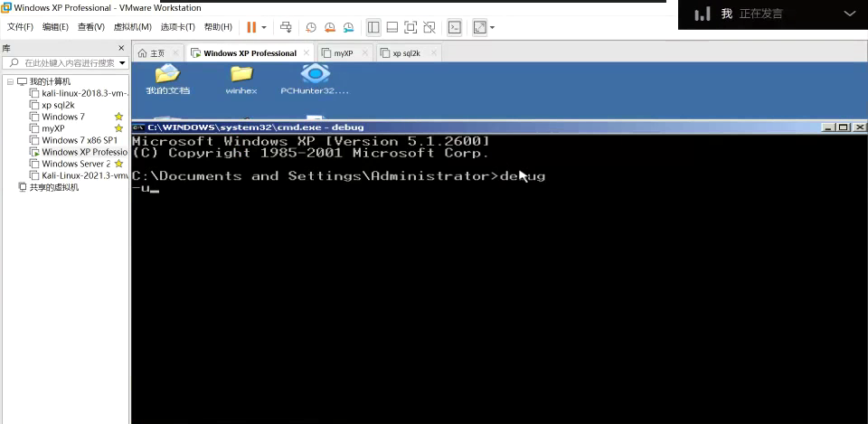Close the 主页 tab
The height and width of the screenshot is (424, 868).
pyautogui.click(x=175, y=53)
